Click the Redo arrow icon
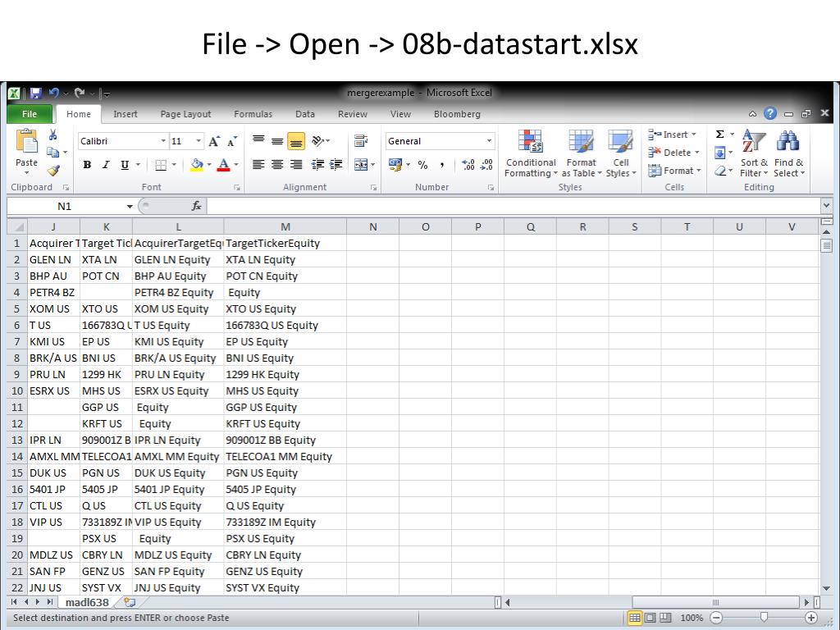840x630 pixels. click(x=80, y=94)
